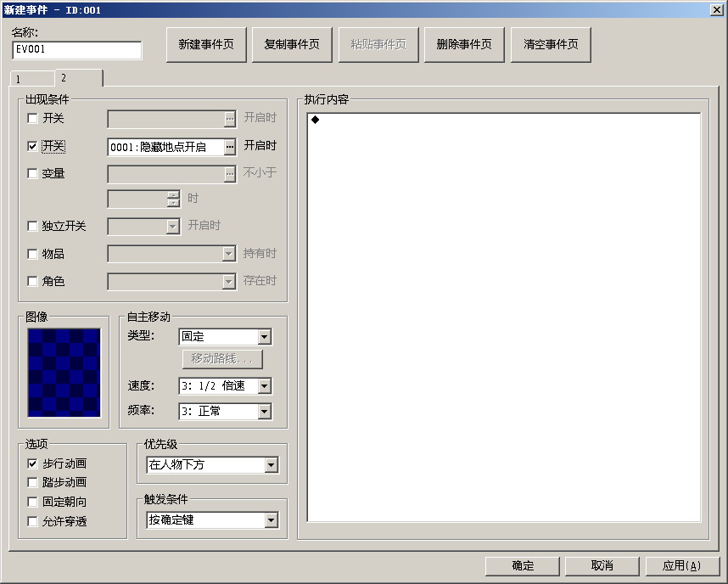Check the 允许穿透 option
728x584 pixels.
32,522
